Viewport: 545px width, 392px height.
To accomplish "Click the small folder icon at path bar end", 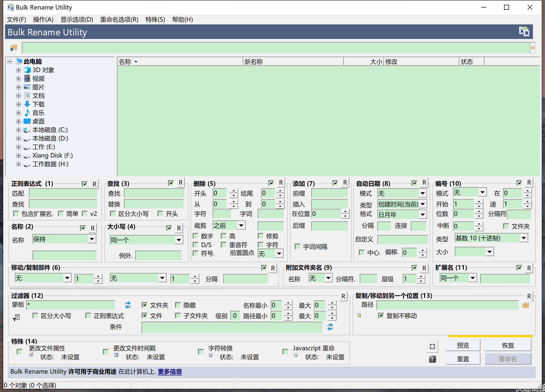I will (x=533, y=47).
